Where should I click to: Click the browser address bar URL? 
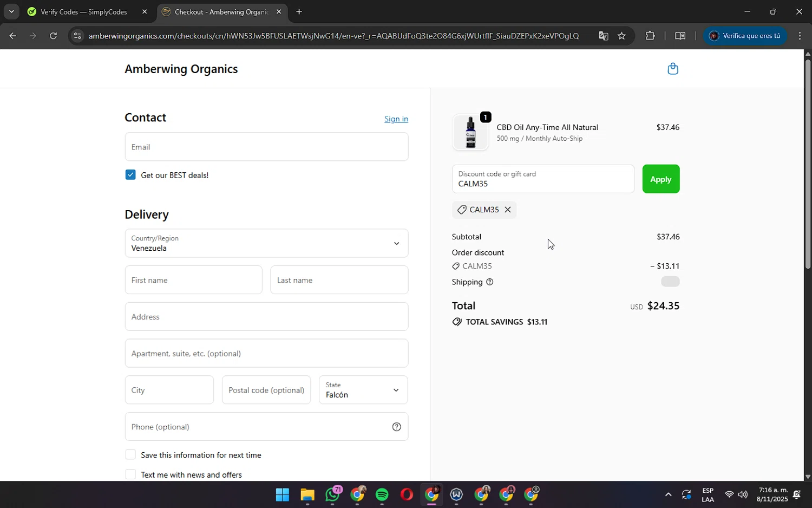tap(333, 36)
